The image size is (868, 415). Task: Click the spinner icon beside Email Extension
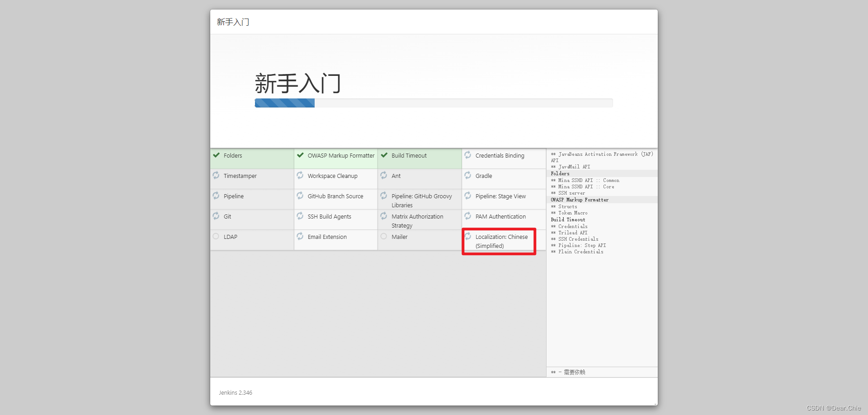(x=300, y=236)
